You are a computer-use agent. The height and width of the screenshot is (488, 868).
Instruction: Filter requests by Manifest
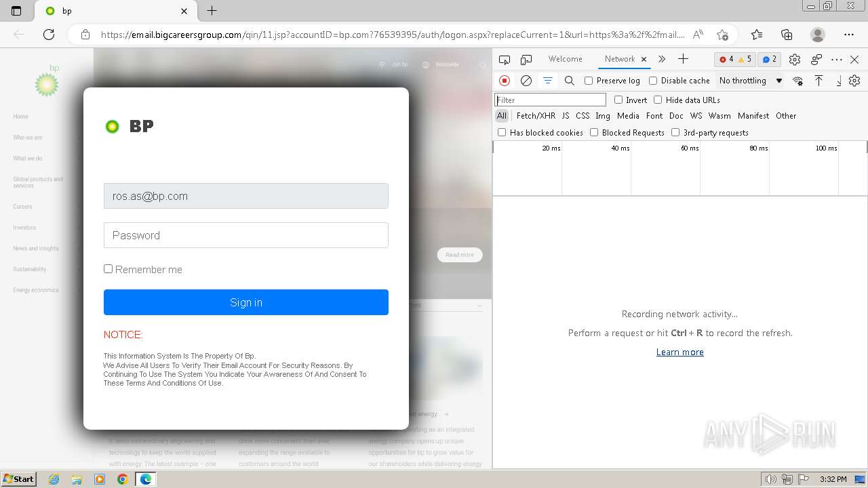[753, 116]
